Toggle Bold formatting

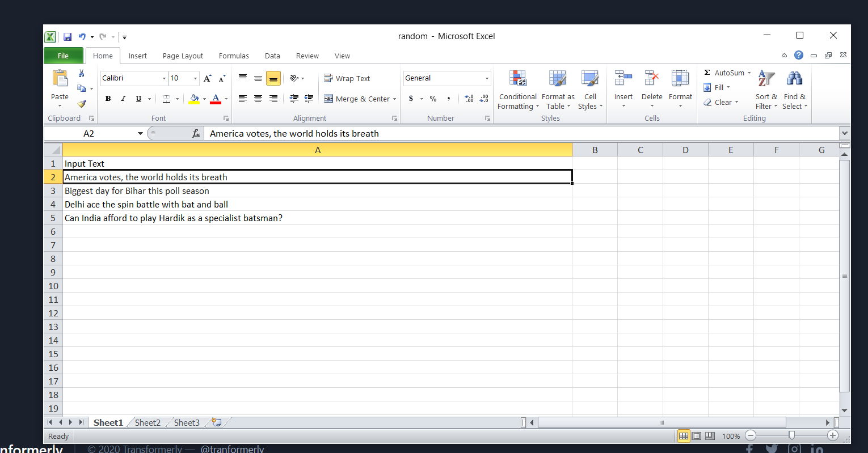coord(108,99)
